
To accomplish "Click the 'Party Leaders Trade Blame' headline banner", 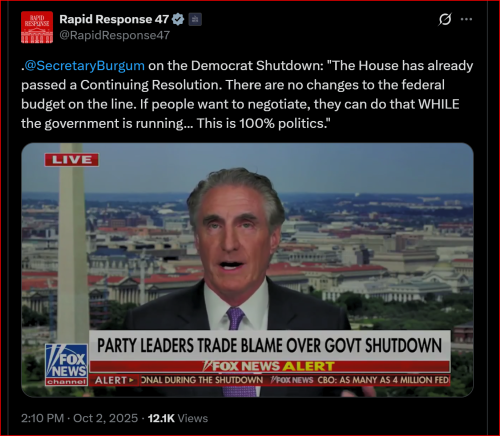I will (x=270, y=345).
